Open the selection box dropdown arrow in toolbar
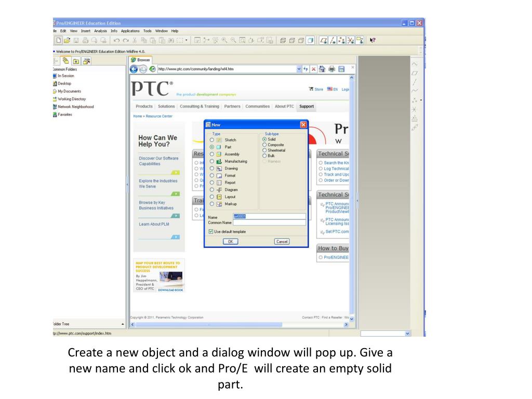532x399 pixels. [x=187, y=41]
